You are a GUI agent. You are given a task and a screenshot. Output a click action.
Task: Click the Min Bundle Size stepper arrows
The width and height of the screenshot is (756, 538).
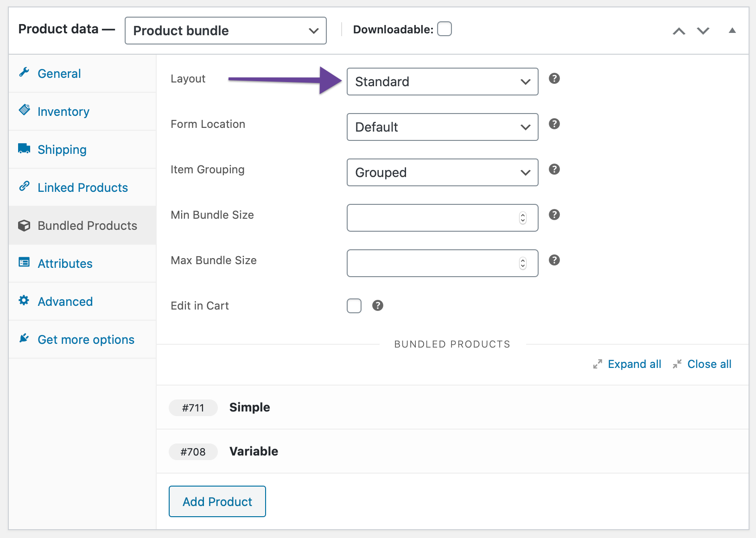click(523, 218)
